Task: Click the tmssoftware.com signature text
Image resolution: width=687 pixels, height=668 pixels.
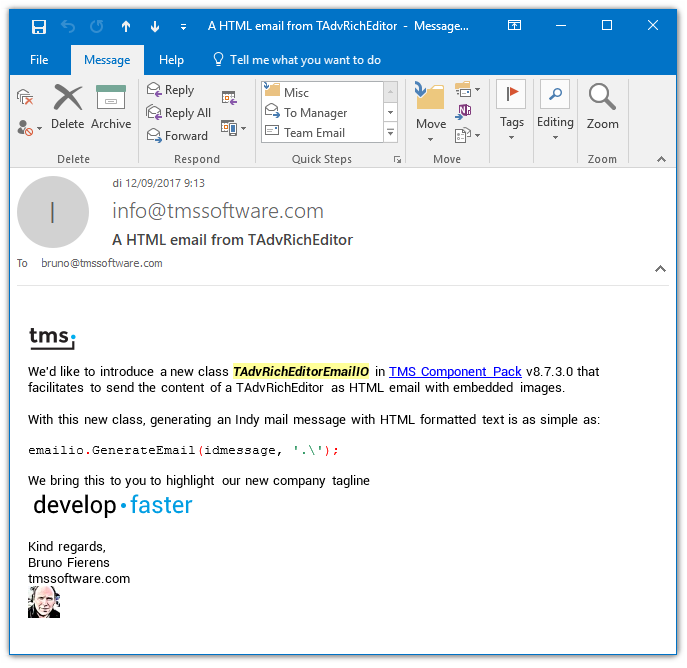Action: tap(79, 578)
